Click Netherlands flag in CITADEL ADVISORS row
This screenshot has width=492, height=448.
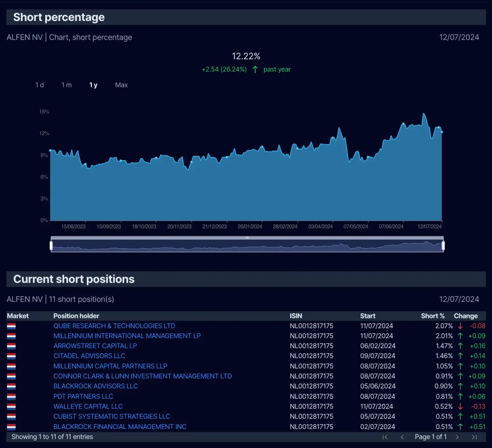[11, 356]
